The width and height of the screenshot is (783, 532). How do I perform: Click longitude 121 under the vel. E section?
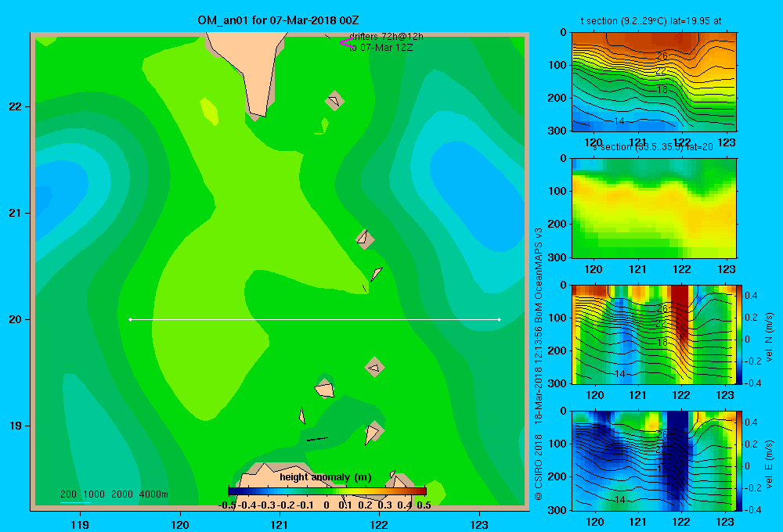[x=637, y=522]
